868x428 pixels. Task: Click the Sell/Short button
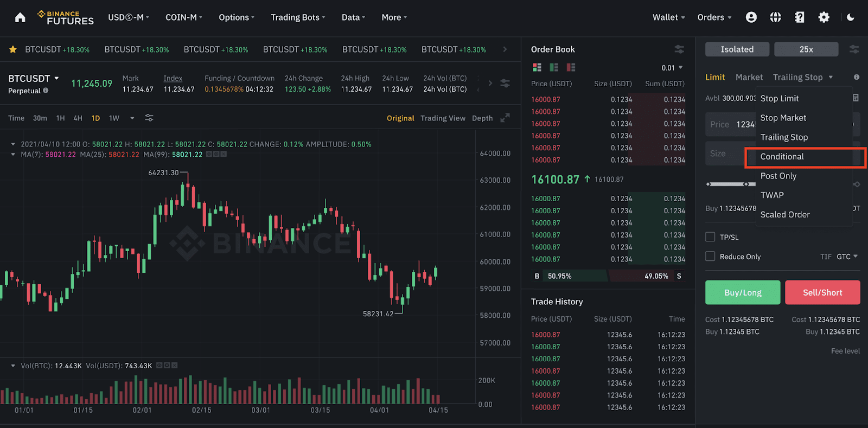822,292
